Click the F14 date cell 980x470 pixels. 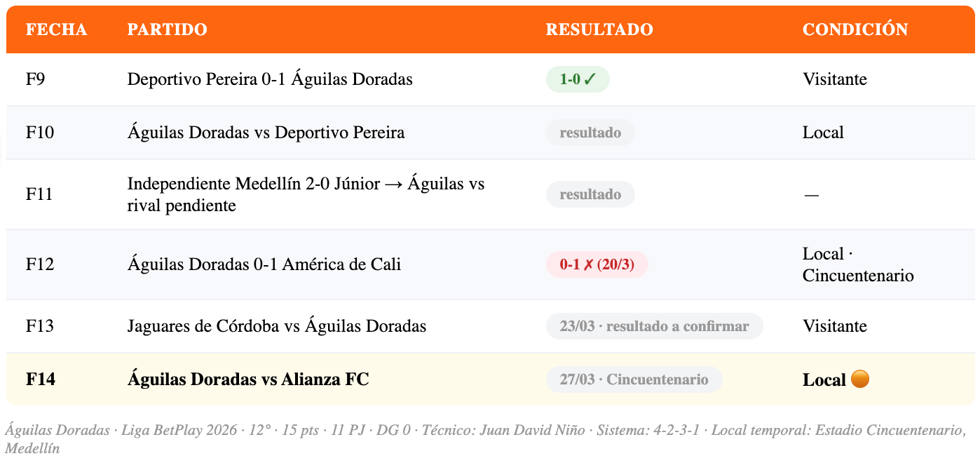41,380
